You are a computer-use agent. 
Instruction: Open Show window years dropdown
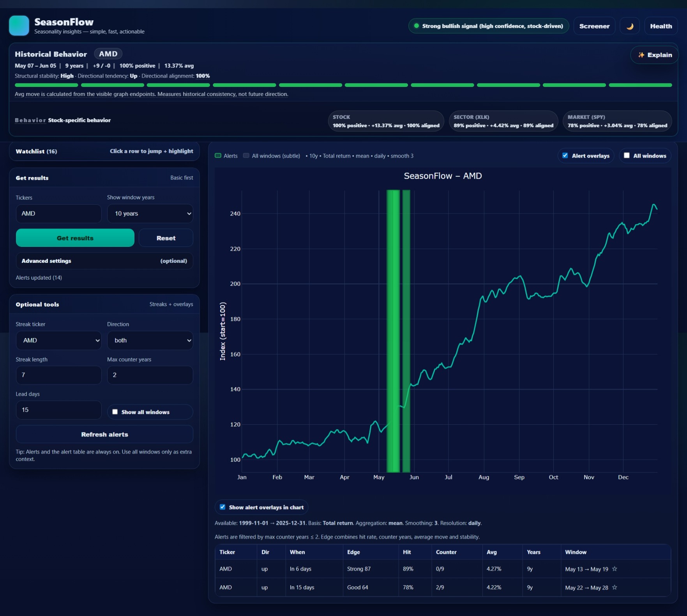(150, 214)
